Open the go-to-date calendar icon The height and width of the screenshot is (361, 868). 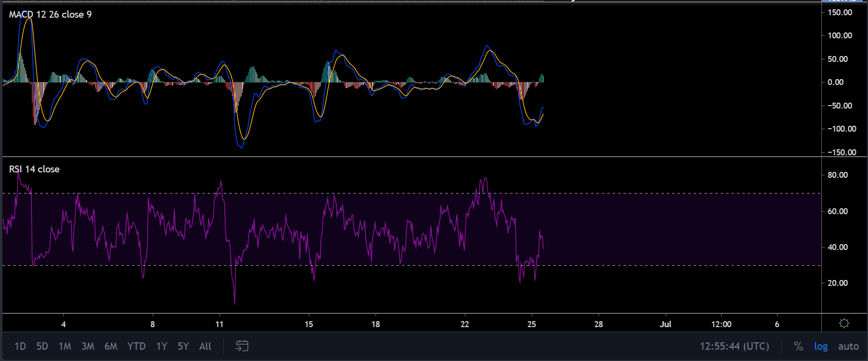(242, 346)
